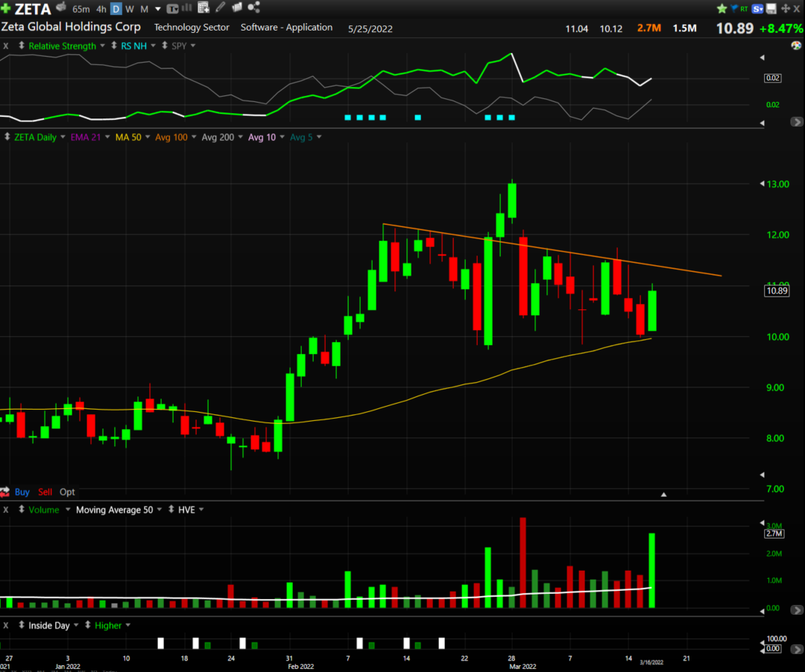Click the add-indicator table icon
The image size is (805, 672).
[203, 7]
